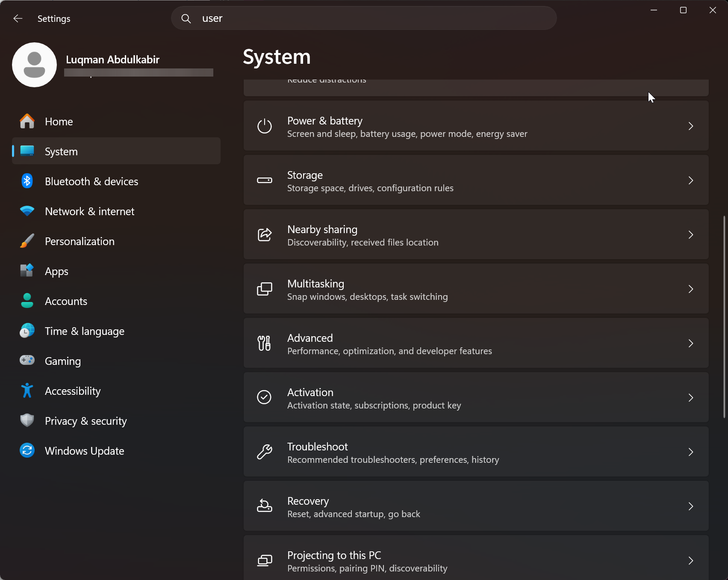Click the 'Settings' window title text
This screenshot has width=728, height=580.
[x=54, y=19]
